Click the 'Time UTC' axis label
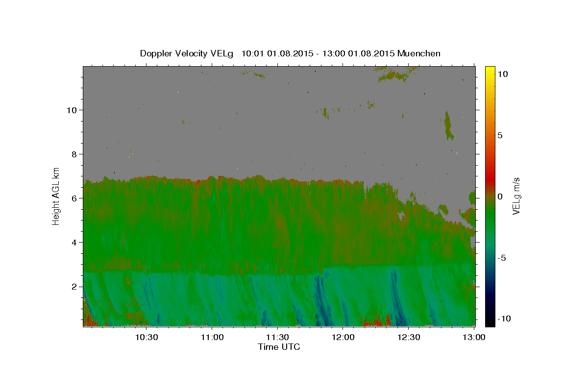Screen dimensions: 588x392 (279, 347)
